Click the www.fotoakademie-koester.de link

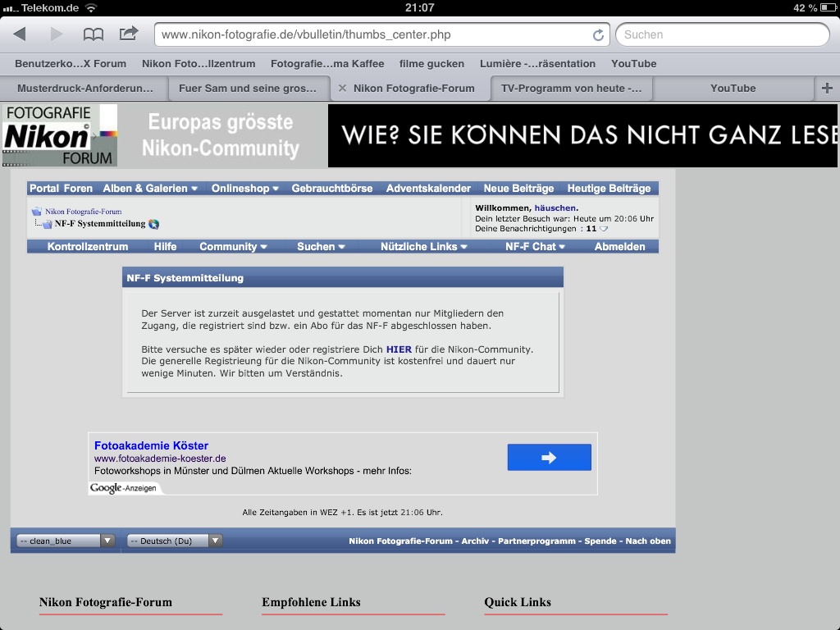tap(160, 459)
